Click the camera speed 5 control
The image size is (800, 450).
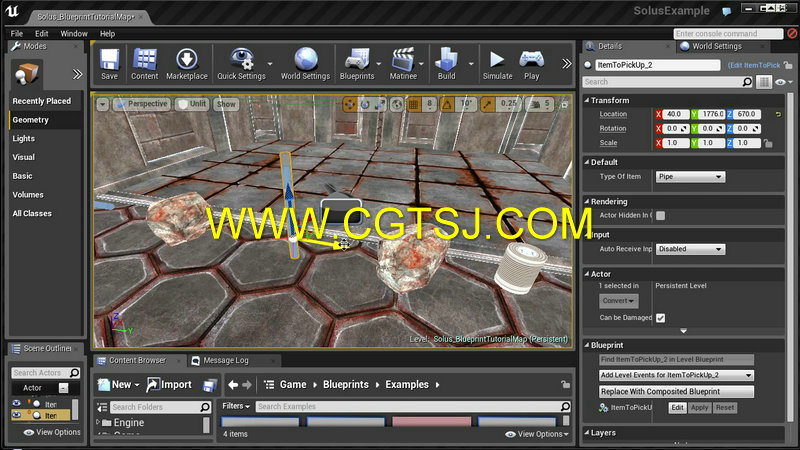point(540,104)
